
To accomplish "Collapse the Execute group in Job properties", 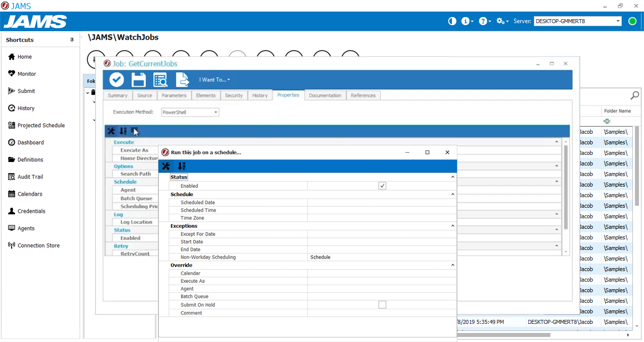I will [x=557, y=142].
